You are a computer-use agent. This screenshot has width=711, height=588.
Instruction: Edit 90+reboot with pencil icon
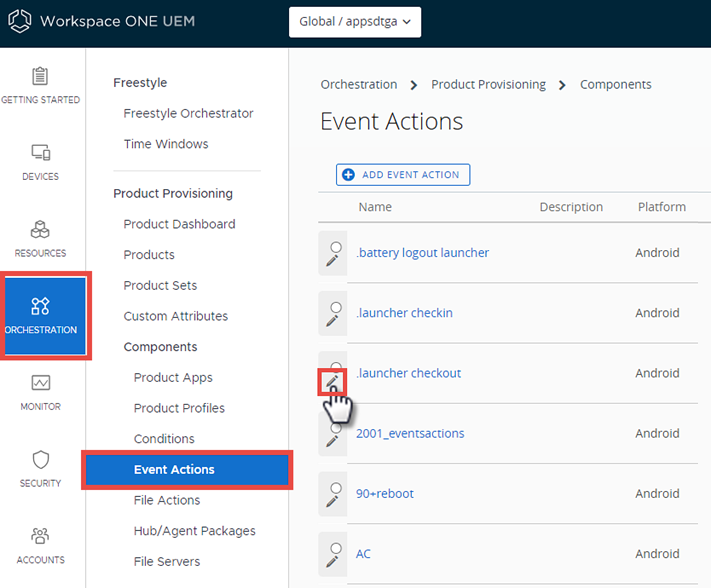point(332,501)
